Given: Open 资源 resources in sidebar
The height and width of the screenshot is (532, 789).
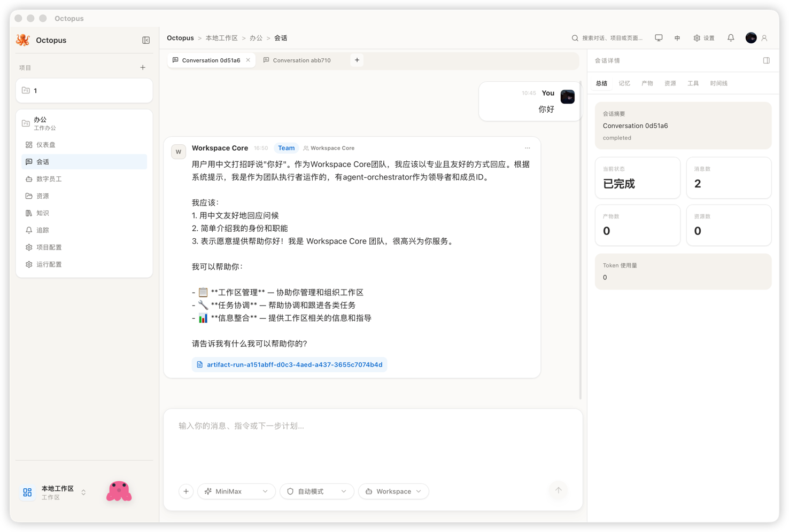Looking at the screenshot, I should coord(84,196).
